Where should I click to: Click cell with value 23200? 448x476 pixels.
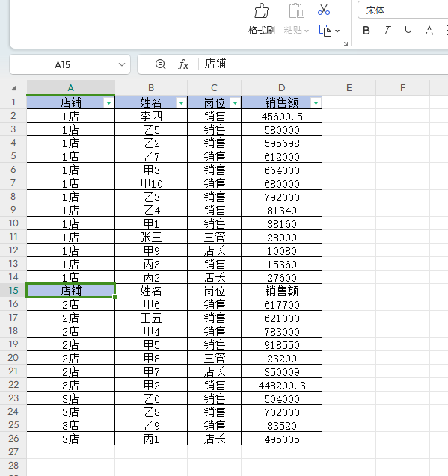coord(282,358)
